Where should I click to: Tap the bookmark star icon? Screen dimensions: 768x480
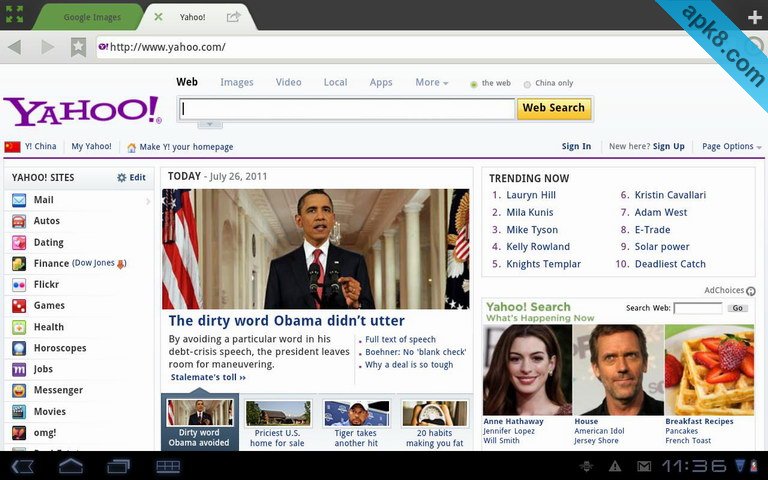(x=78, y=48)
